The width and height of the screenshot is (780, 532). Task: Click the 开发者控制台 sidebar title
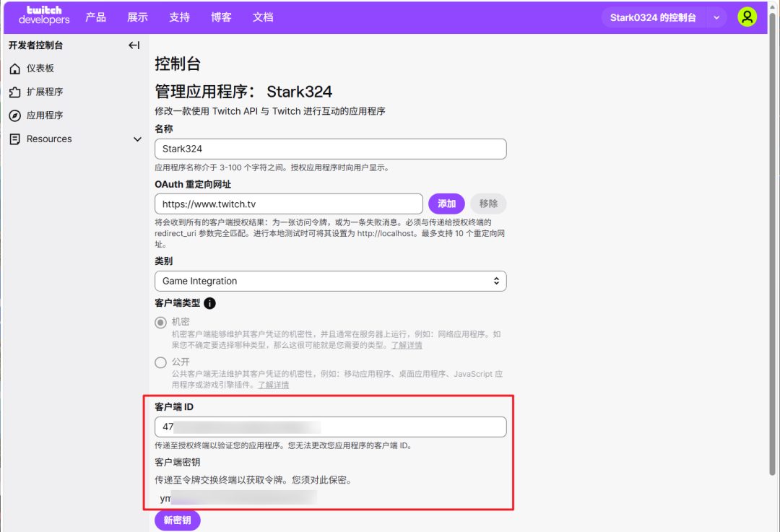tap(36, 45)
